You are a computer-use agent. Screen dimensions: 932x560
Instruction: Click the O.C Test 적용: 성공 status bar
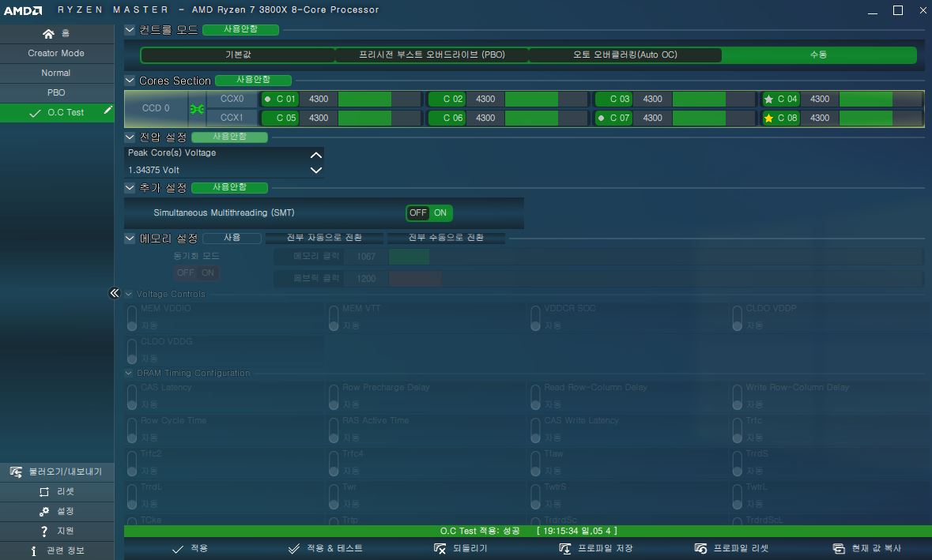(528, 531)
